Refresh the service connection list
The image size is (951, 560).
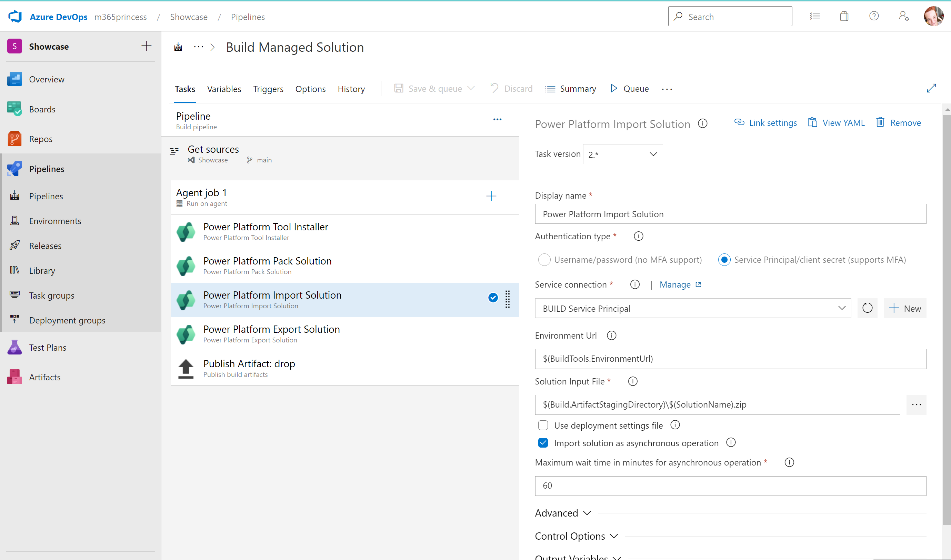867,308
